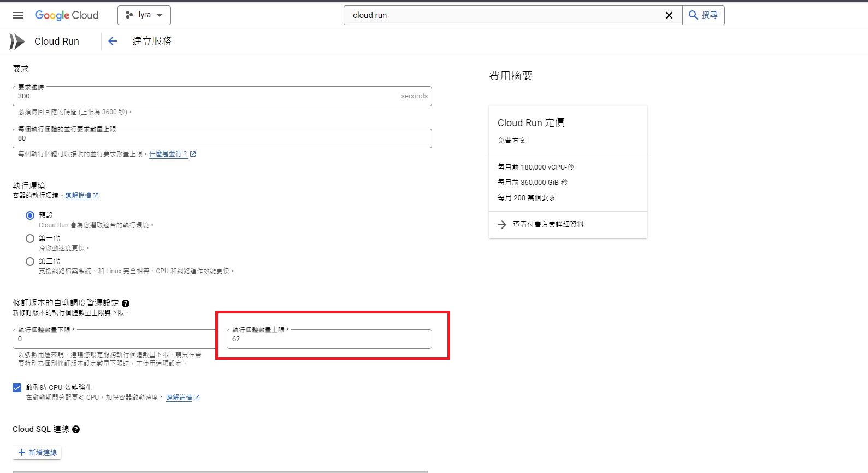Click the 新增連線 button
The width and height of the screenshot is (868, 473).
[x=37, y=453]
